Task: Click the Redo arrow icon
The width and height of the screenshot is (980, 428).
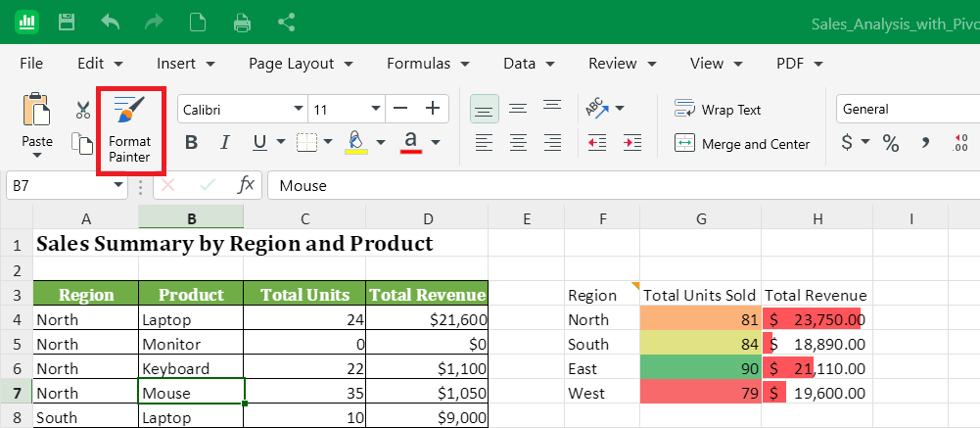Action: [154, 23]
